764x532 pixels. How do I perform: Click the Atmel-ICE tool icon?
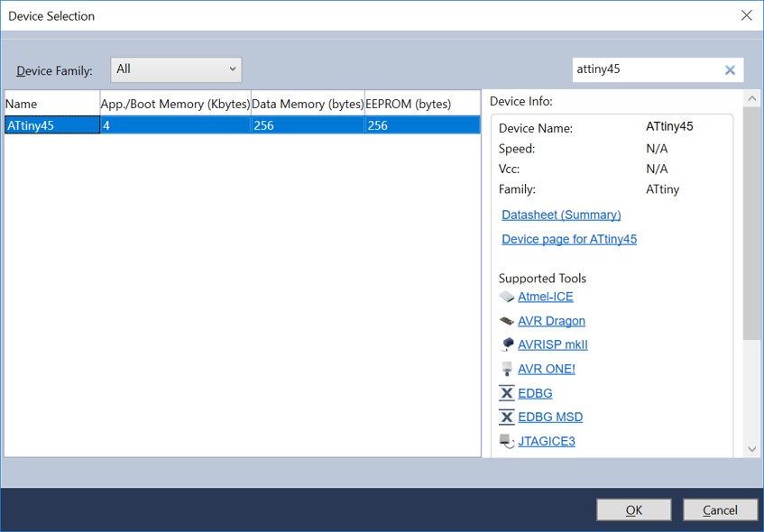point(507,297)
